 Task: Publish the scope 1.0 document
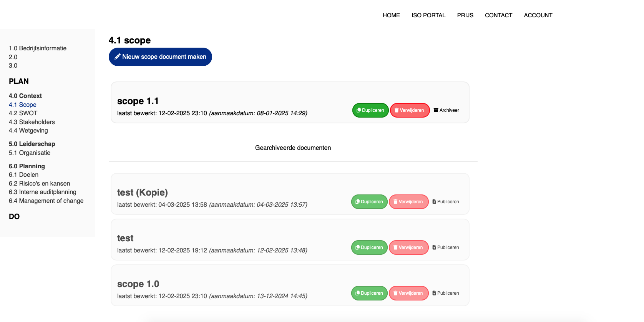(445, 293)
